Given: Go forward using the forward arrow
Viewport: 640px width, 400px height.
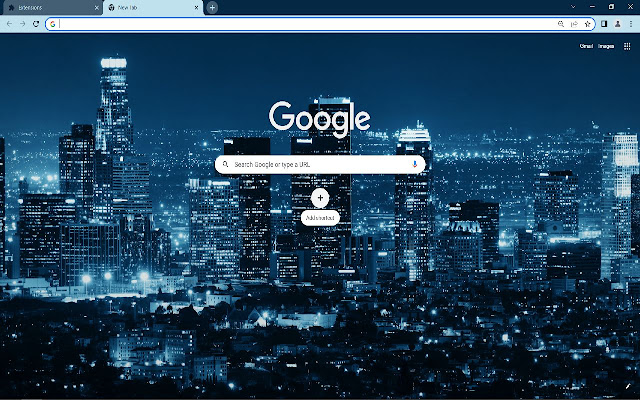Looking at the screenshot, I should [22, 24].
